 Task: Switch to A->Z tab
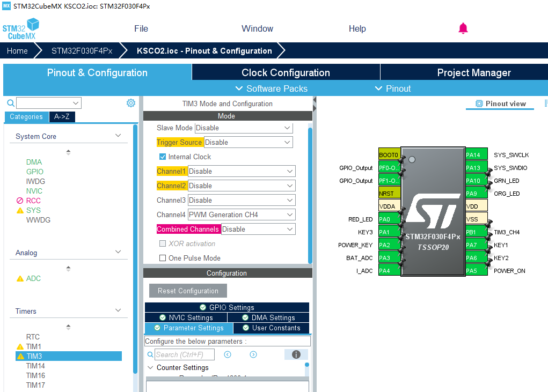click(x=62, y=116)
